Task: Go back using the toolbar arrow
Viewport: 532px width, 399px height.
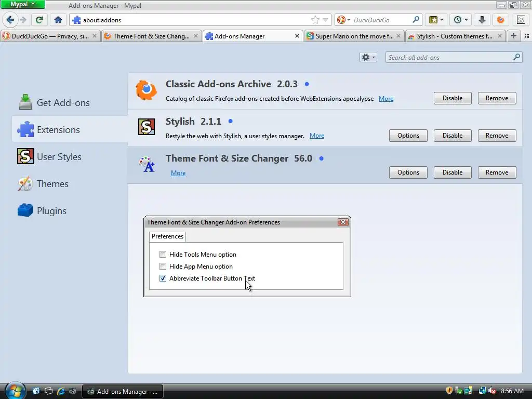Action: 10,20
